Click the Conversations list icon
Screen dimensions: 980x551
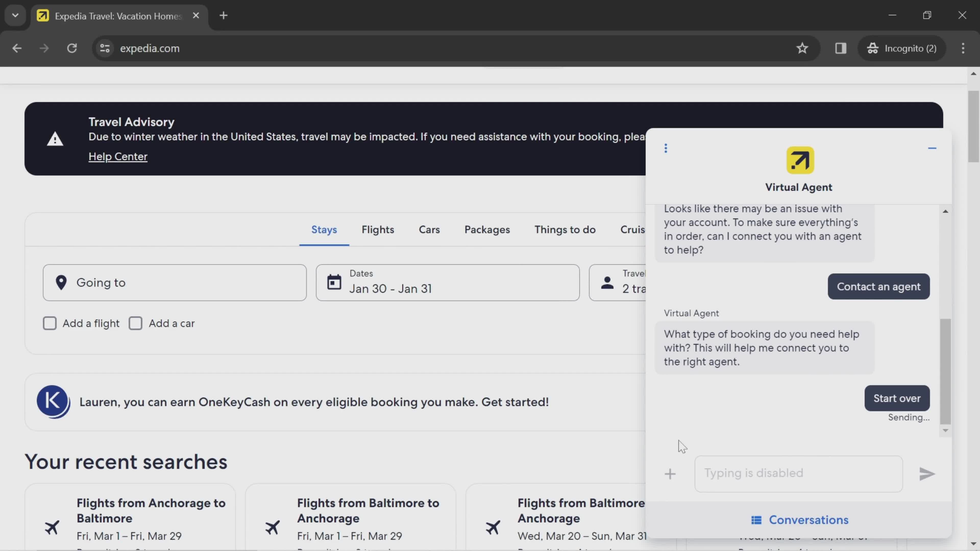click(756, 520)
